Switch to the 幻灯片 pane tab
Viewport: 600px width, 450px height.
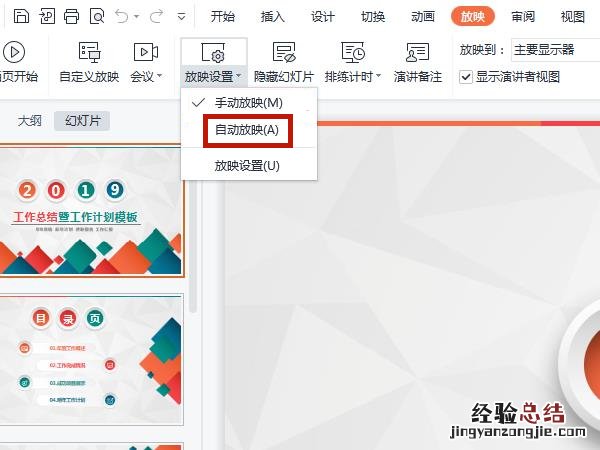(82, 121)
